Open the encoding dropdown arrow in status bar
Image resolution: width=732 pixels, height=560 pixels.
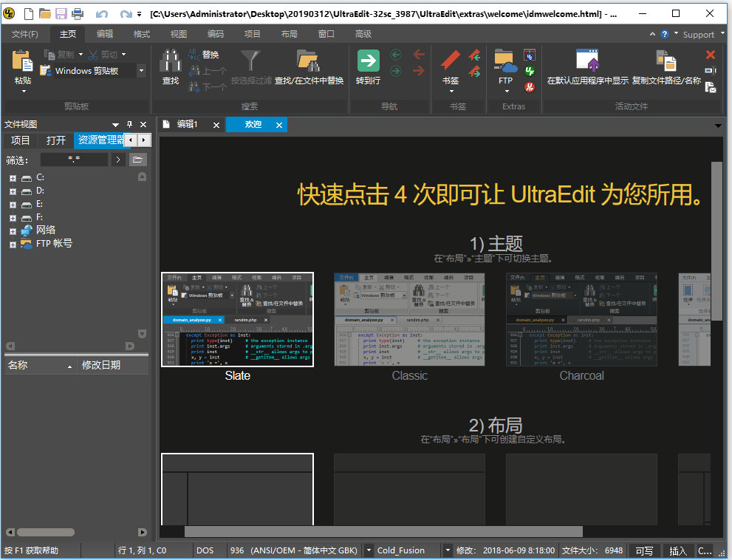tap(369, 550)
